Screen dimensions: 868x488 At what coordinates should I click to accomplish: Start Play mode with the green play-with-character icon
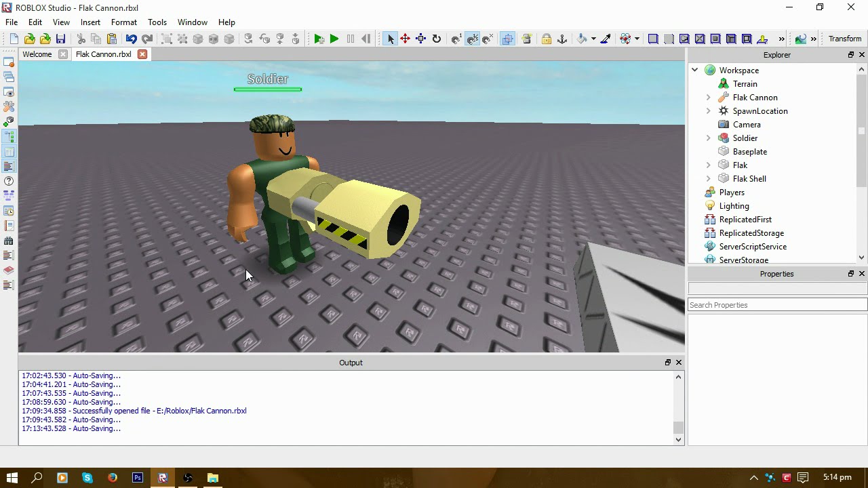(319, 39)
